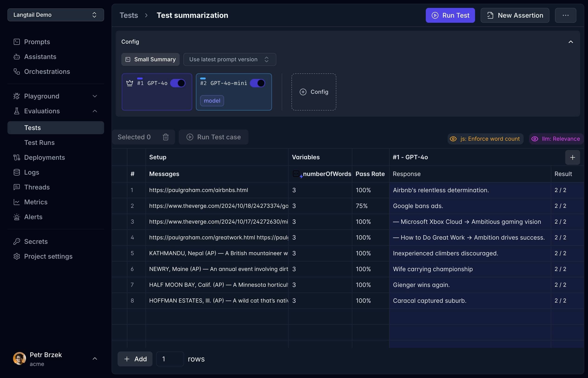
Task: Open the three-dots more options menu
Action: click(x=565, y=15)
